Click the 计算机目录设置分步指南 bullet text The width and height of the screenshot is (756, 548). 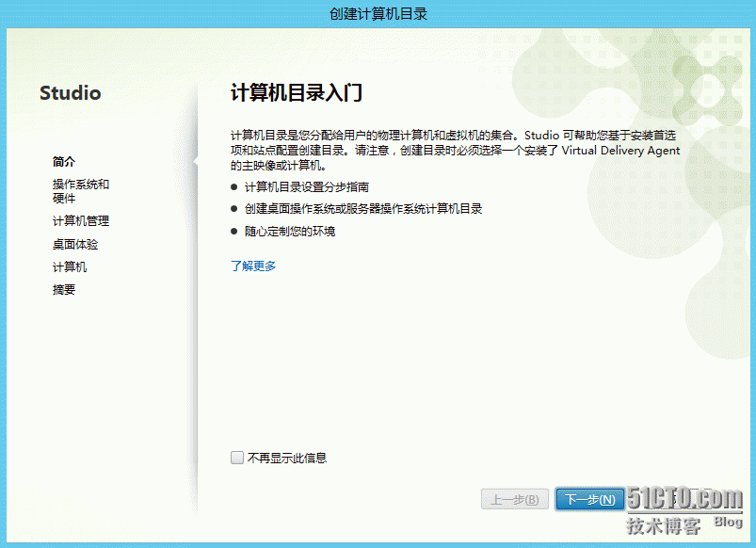coord(307,186)
